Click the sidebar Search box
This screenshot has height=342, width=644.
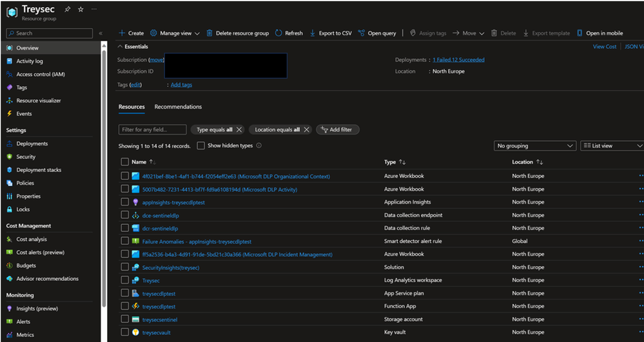[49, 33]
